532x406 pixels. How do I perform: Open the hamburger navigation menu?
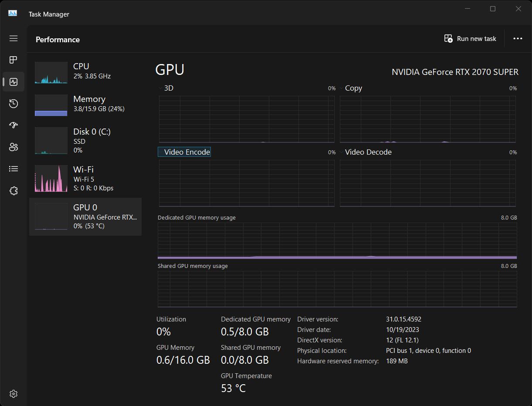[14, 38]
